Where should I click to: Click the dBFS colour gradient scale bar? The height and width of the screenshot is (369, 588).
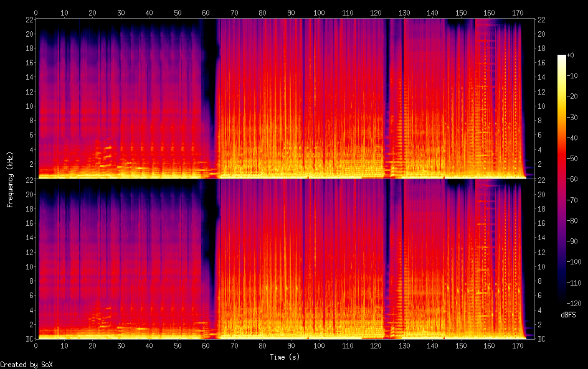pos(561,179)
